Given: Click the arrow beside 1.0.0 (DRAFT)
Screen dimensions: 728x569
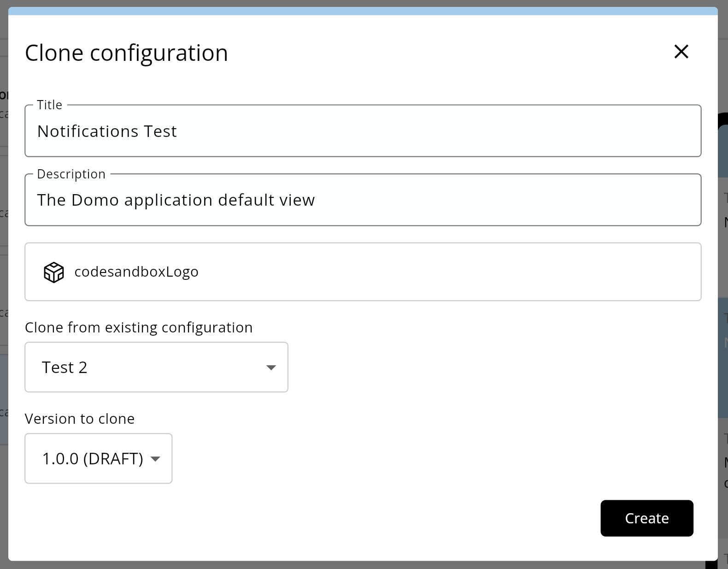Looking at the screenshot, I should pos(155,459).
